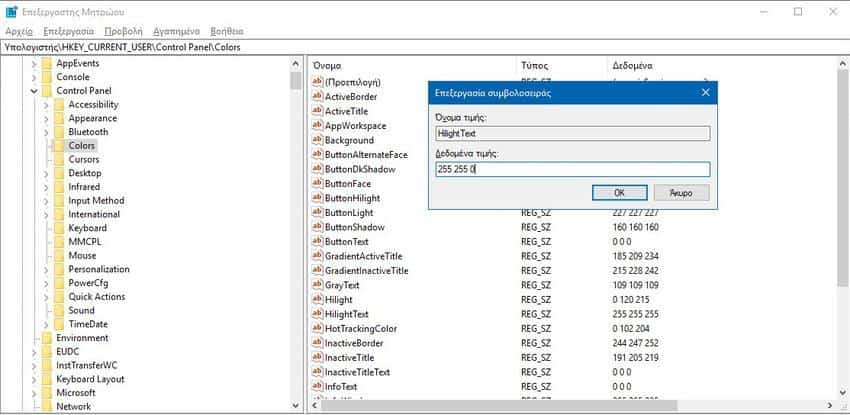The height and width of the screenshot is (415, 850).
Task: Select the Keyboard Layout tree item
Action: (x=90, y=379)
